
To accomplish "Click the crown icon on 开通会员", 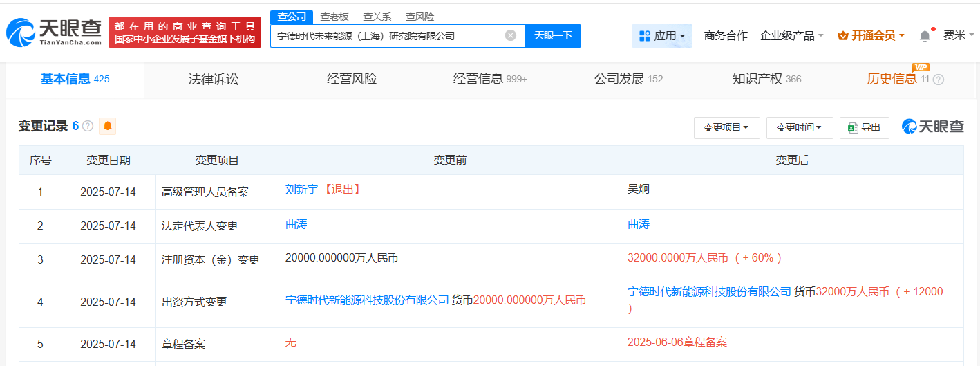I will 843,35.
